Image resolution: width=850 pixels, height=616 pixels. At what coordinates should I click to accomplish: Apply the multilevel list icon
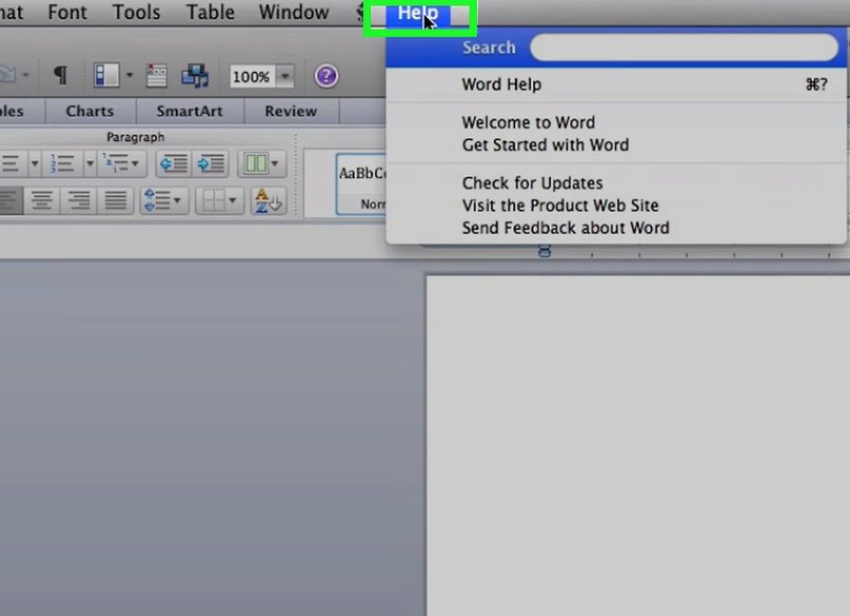115,163
